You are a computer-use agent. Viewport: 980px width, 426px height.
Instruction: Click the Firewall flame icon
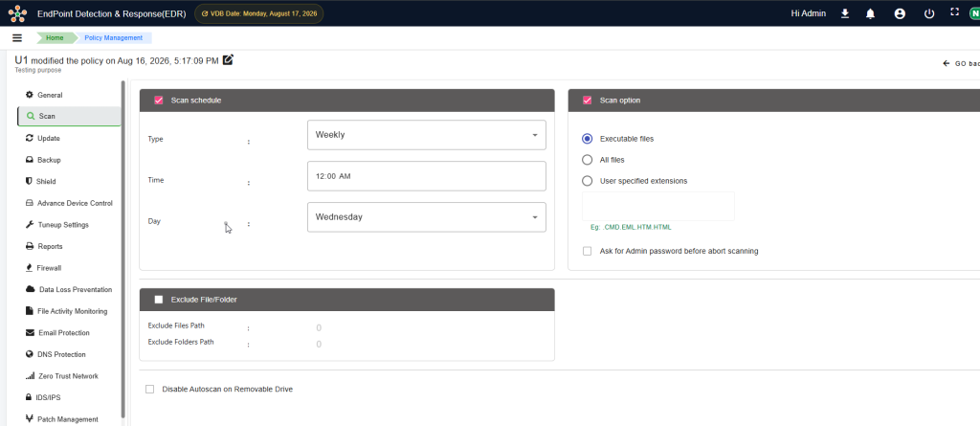point(29,268)
